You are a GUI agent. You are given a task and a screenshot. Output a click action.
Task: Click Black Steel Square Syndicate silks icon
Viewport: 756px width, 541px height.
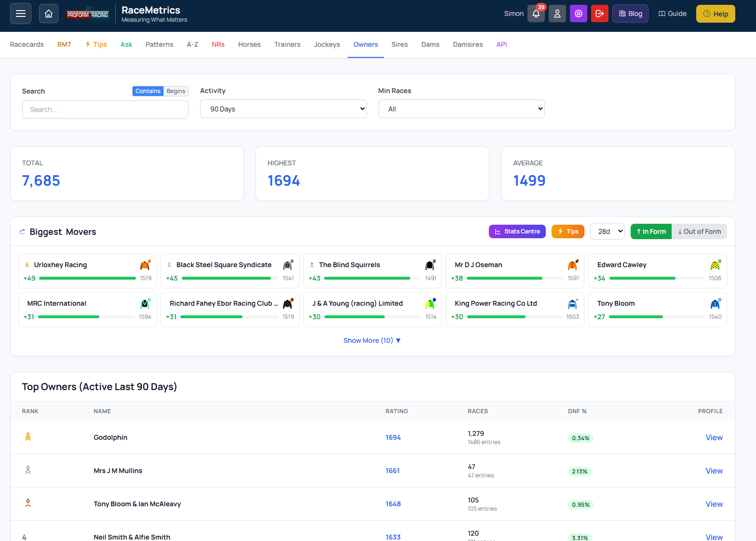click(288, 265)
